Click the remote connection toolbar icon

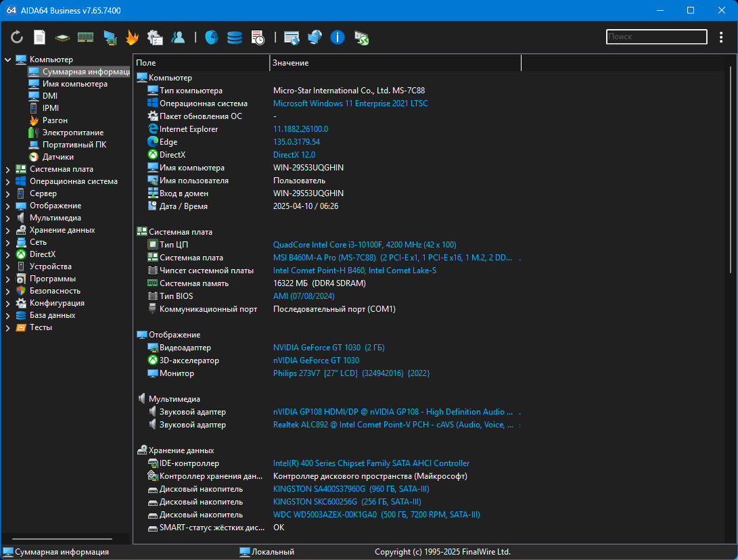coord(361,37)
